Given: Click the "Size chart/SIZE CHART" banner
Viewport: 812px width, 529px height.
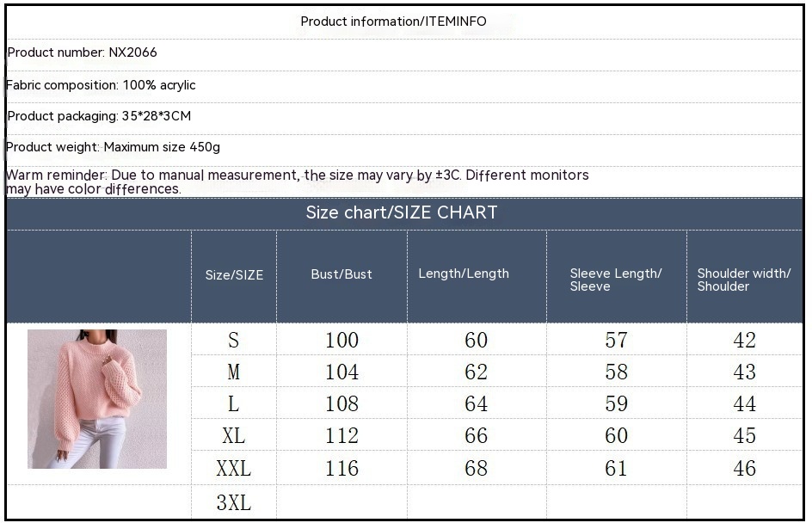Looking at the screenshot, I should (x=402, y=212).
